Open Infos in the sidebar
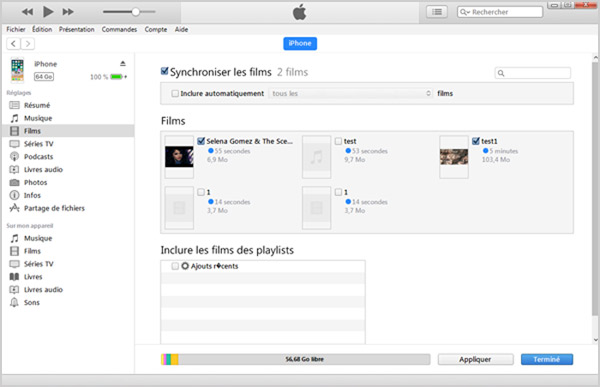Viewport: 600px width, 387px height. [32, 195]
